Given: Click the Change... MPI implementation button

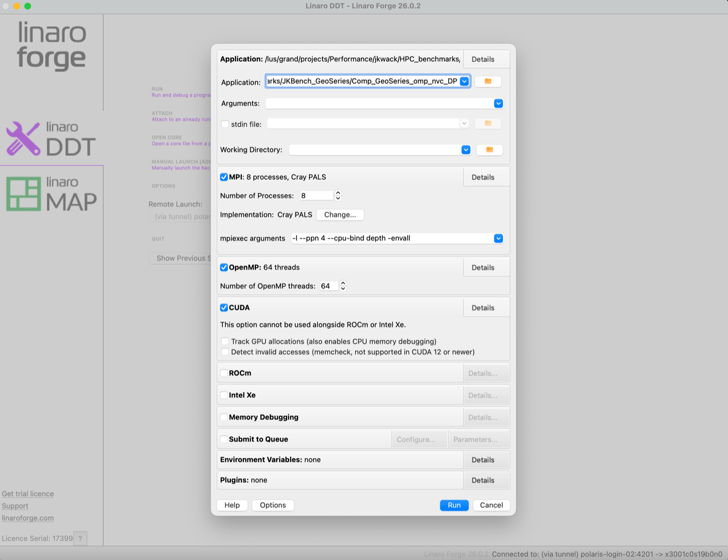Looking at the screenshot, I should tap(340, 215).
